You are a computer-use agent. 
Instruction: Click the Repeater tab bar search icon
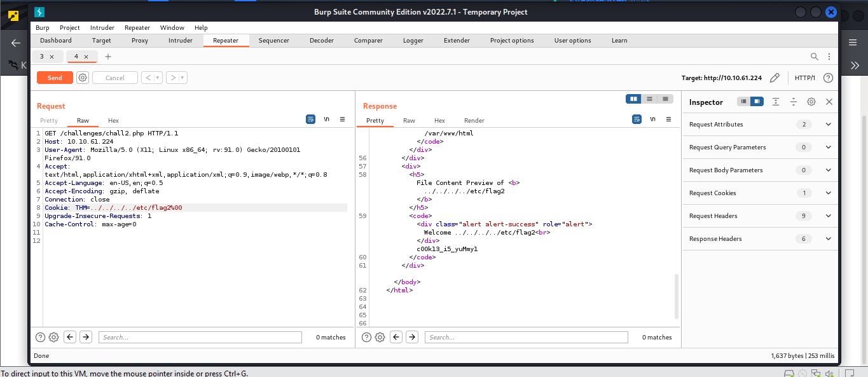click(814, 57)
